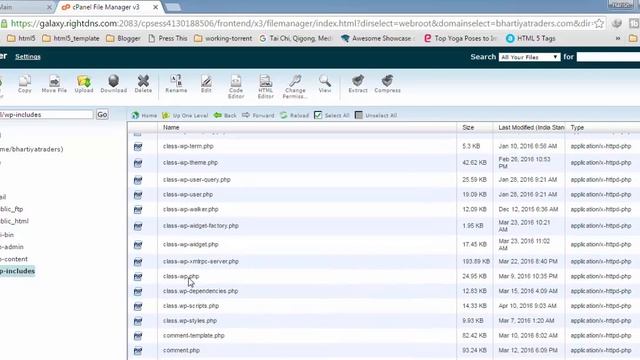Bookmark page with star icon

pos(599,24)
